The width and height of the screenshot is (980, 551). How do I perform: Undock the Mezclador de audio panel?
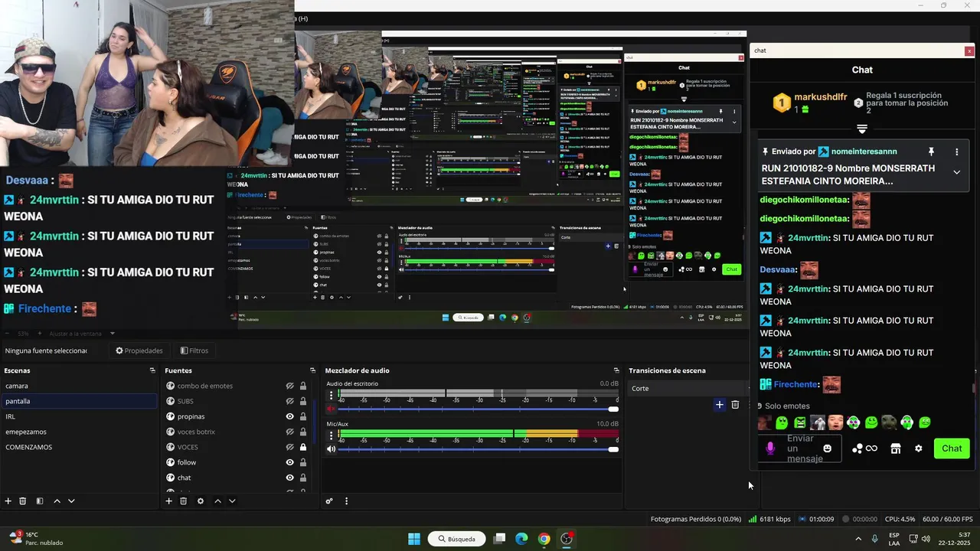(616, 370)
